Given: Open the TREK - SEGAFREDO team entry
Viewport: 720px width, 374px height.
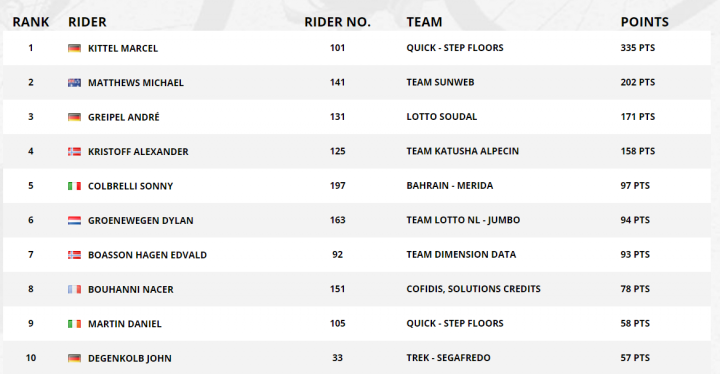Looking at the screenshot, I should [448, 358].
